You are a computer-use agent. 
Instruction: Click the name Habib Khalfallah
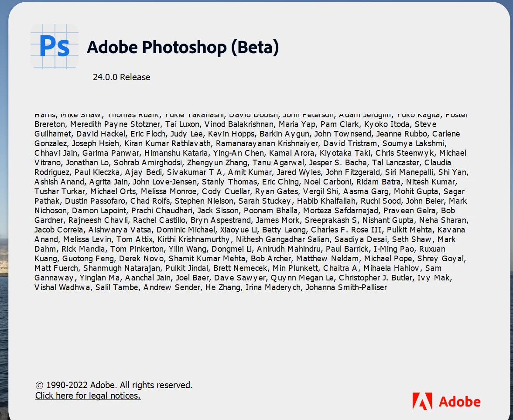[326, 201]
